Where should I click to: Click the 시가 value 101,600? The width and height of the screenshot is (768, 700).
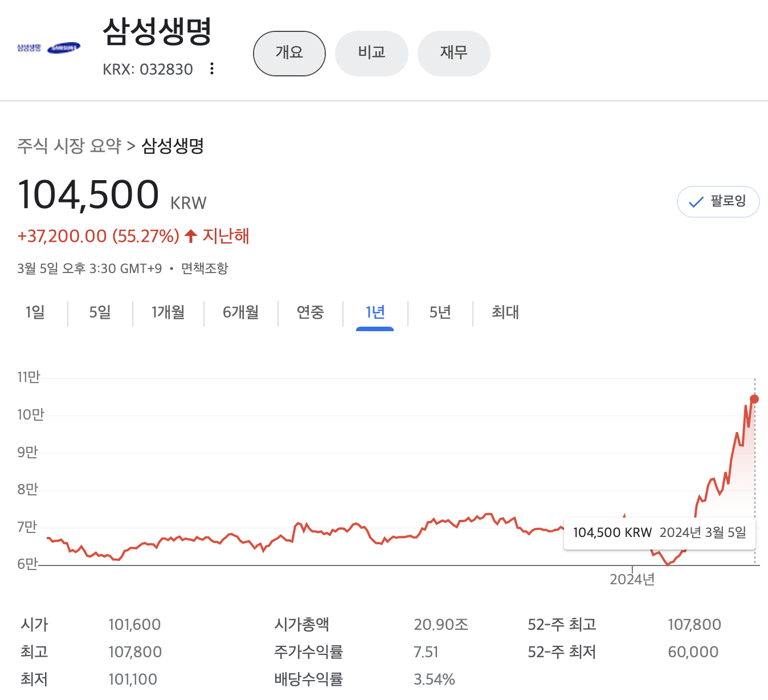(x=134, y=625)
